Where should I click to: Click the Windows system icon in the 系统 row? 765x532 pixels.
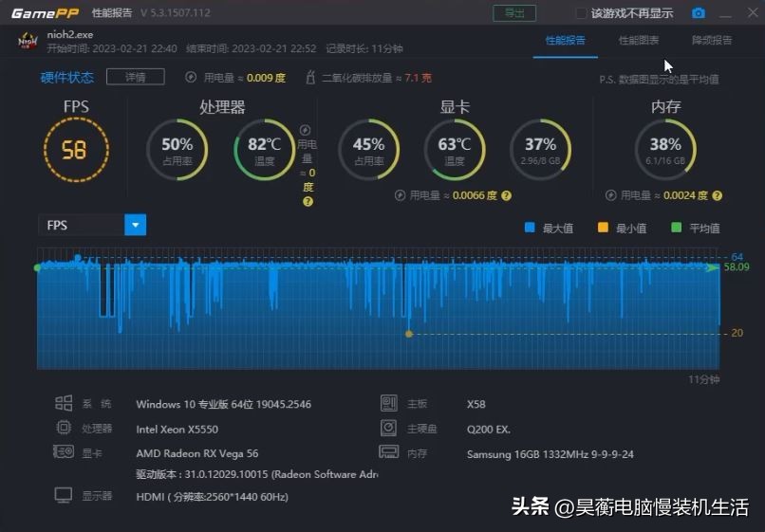pyautogui.click(x=64, y=403)
